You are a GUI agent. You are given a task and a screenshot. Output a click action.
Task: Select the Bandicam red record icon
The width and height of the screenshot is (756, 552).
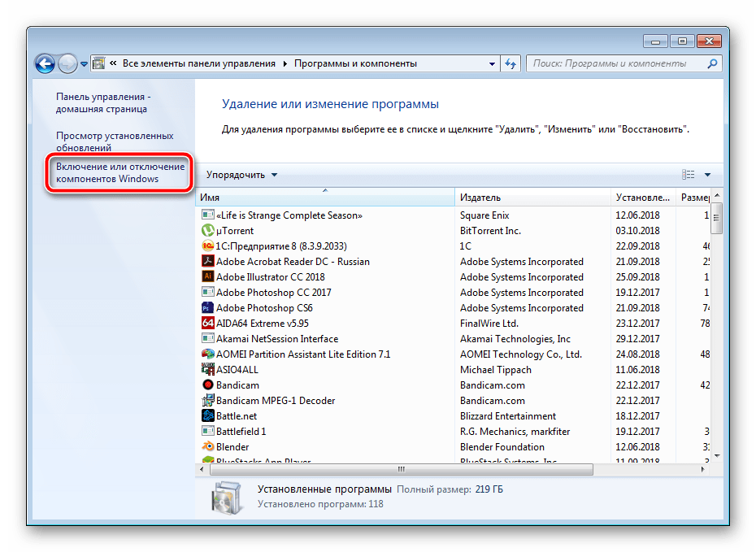[x=207, y=385]
